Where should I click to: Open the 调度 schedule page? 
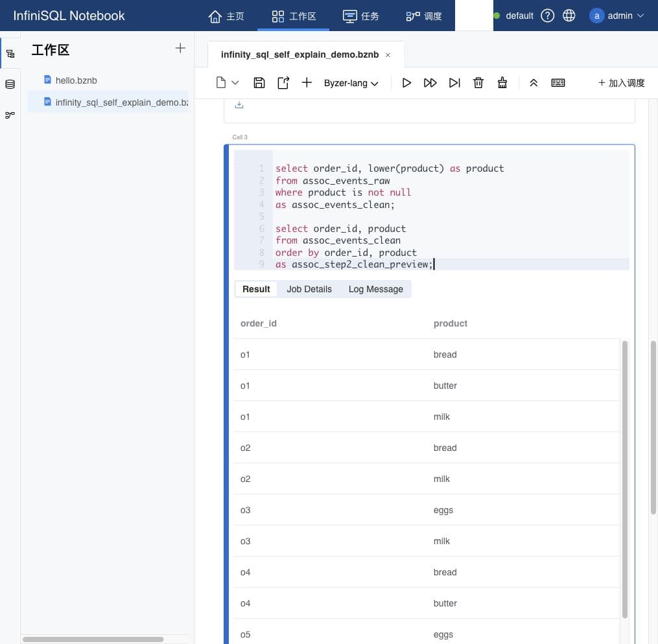pos(423,16)
